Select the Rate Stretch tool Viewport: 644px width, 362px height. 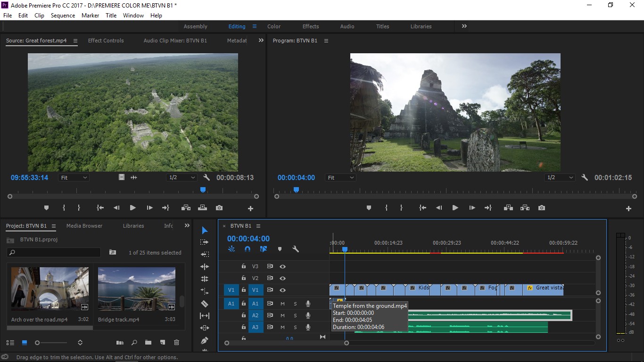pos(205,291)
